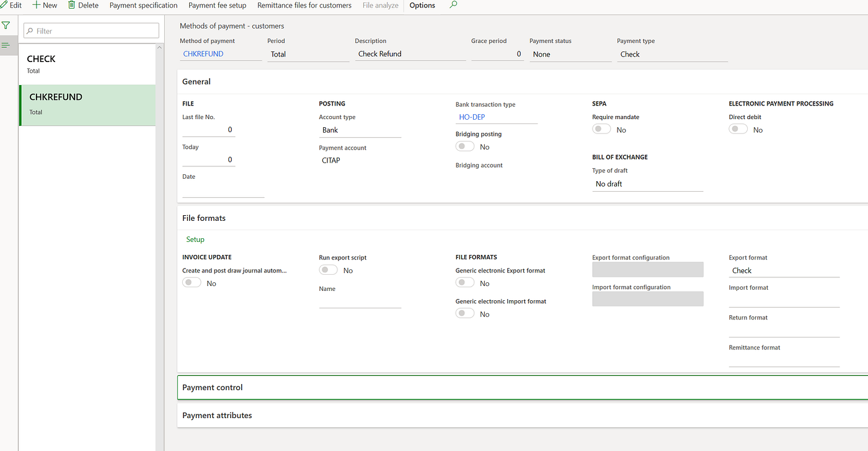The image size is (868, 451).
Task: Toggle Require mandate under SEPA
Action: 601,128
